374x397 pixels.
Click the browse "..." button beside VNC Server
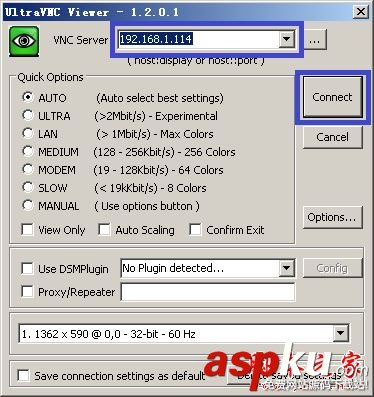315,40
